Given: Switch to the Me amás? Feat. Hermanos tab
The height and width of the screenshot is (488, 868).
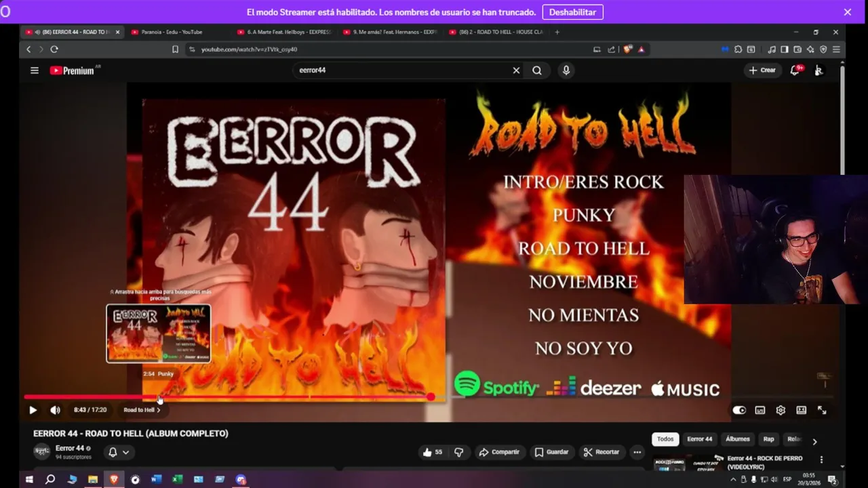Looking at the screenshot, I should coord(390,32).
